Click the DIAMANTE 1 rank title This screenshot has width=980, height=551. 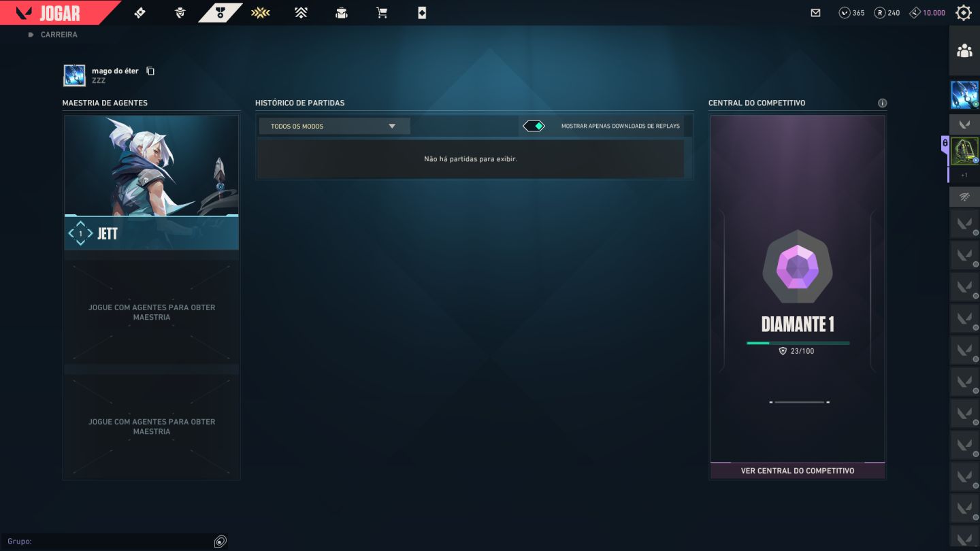point(798,324)
